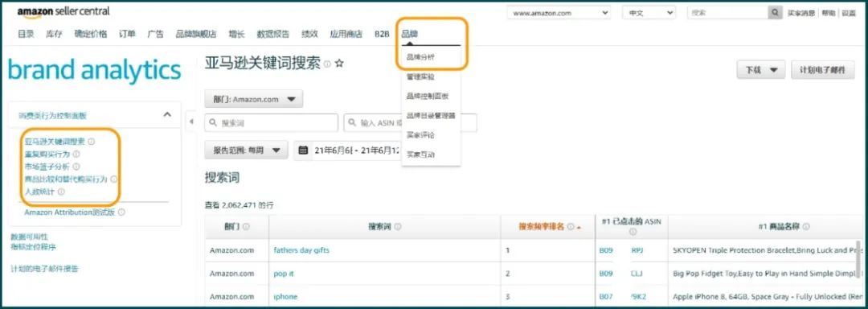868x309 pixels.
Task: Click info icon next to sidebar 亚马逊关键词搜索 link
Action: point(92,141)
